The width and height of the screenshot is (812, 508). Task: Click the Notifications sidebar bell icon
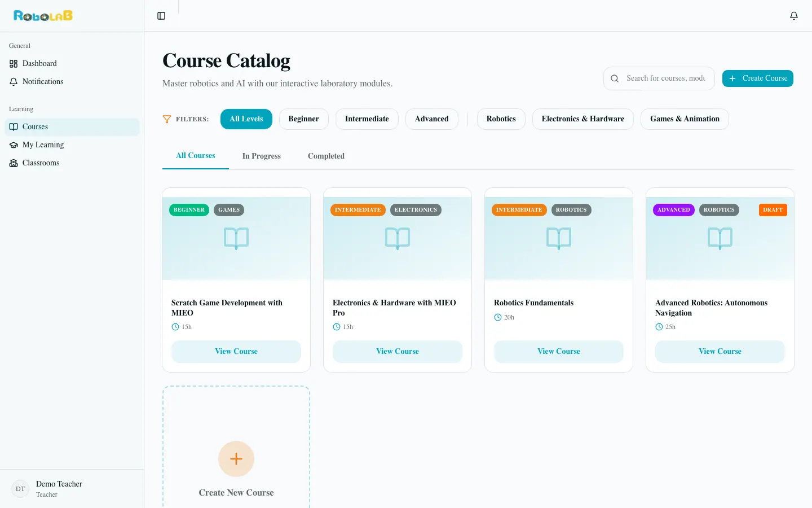pos(14,82)
